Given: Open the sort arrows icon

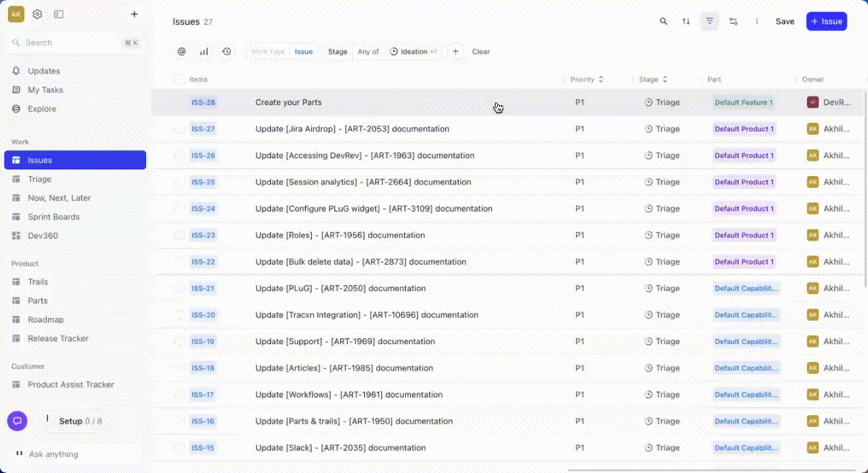Looking at the screenshot, I should coord(686,22).
